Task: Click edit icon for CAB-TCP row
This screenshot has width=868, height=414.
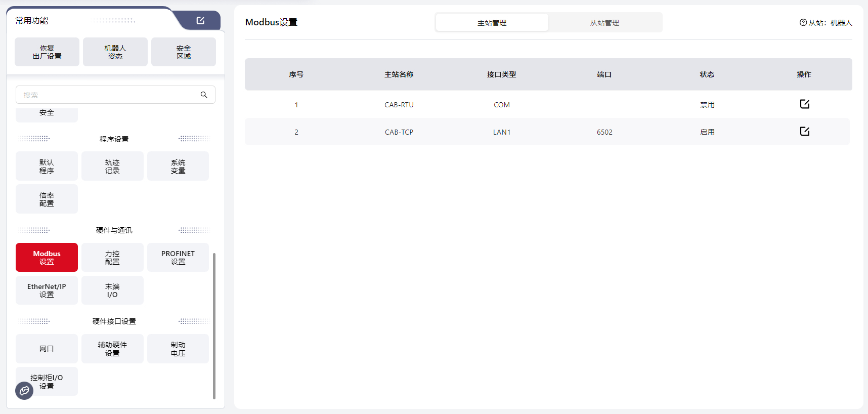Action: pyautogui.click(x=804, y=132)
